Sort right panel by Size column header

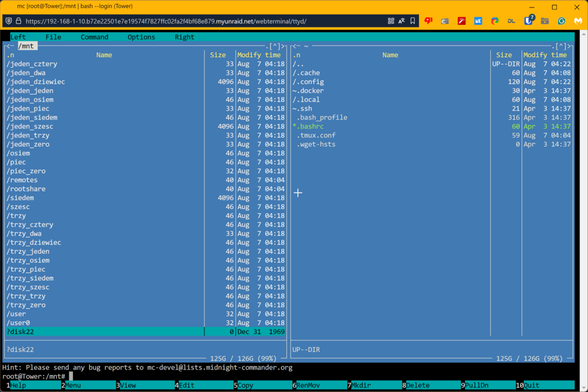504,55
